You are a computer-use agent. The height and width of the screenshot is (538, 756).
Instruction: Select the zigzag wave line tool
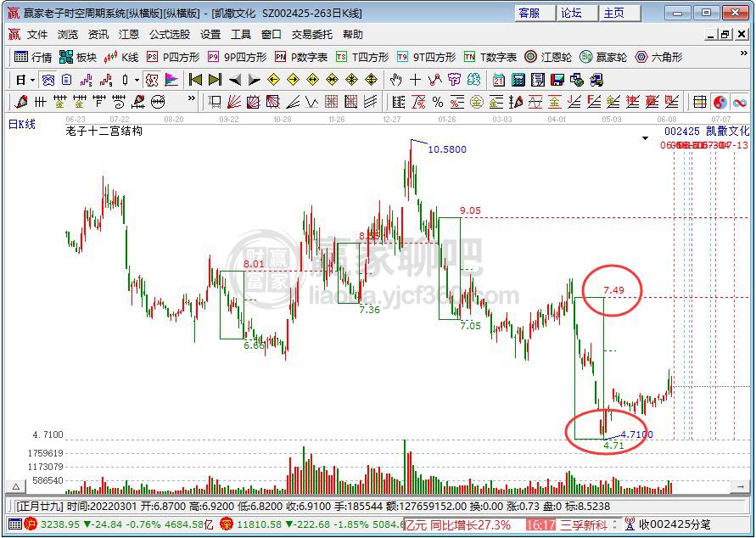click(311, 102)
